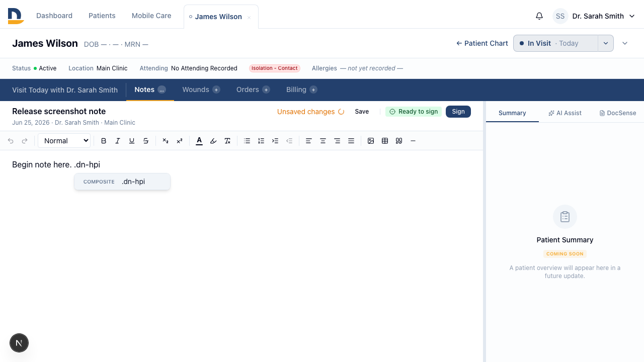Apply superscript formatting
Viewport: 644px width, 362px height.
(x=180, y=141)
